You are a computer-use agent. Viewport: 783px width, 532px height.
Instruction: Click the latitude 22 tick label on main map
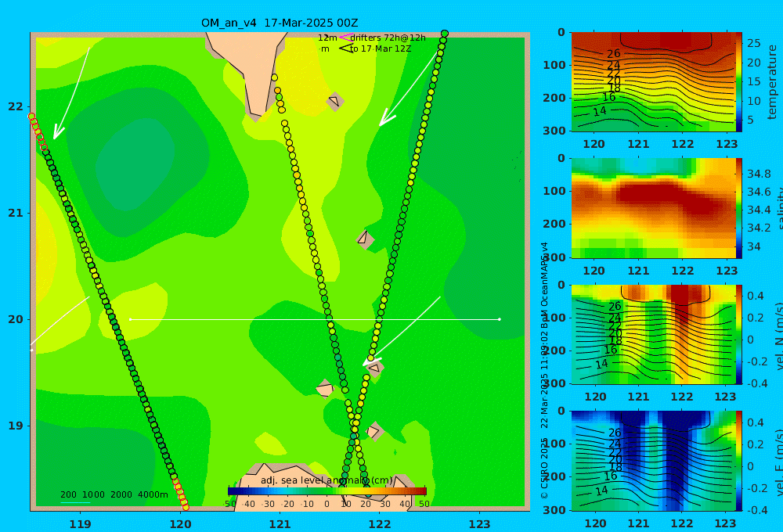point(16,106)
